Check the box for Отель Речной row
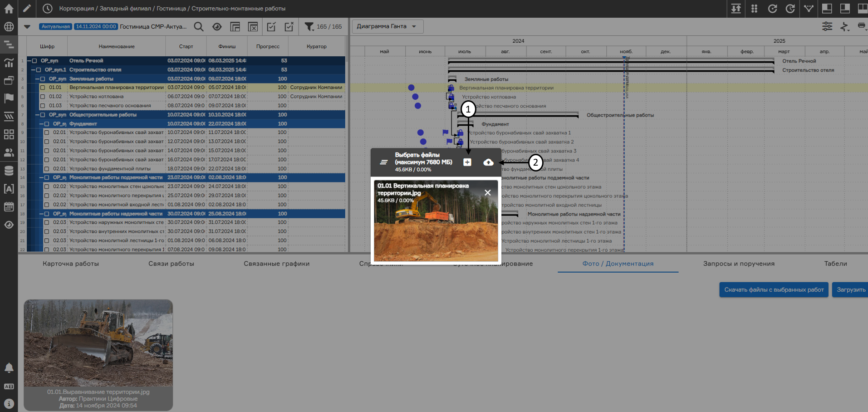 pos(34,60)
